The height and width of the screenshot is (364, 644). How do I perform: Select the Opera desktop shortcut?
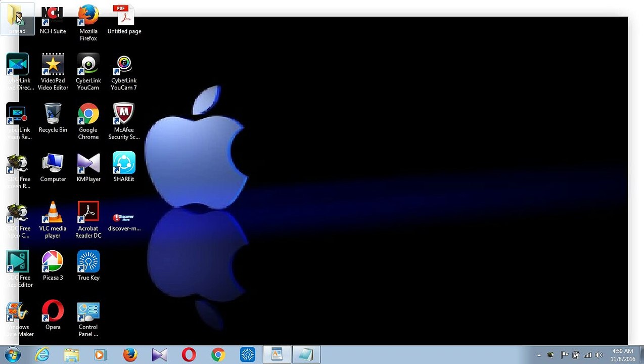(x=53, y=316)
